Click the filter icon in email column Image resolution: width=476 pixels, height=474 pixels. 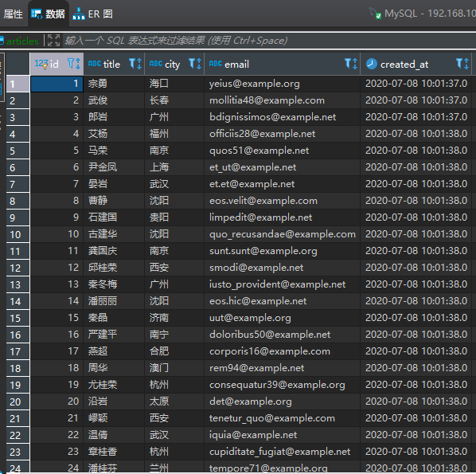(348, 64)
